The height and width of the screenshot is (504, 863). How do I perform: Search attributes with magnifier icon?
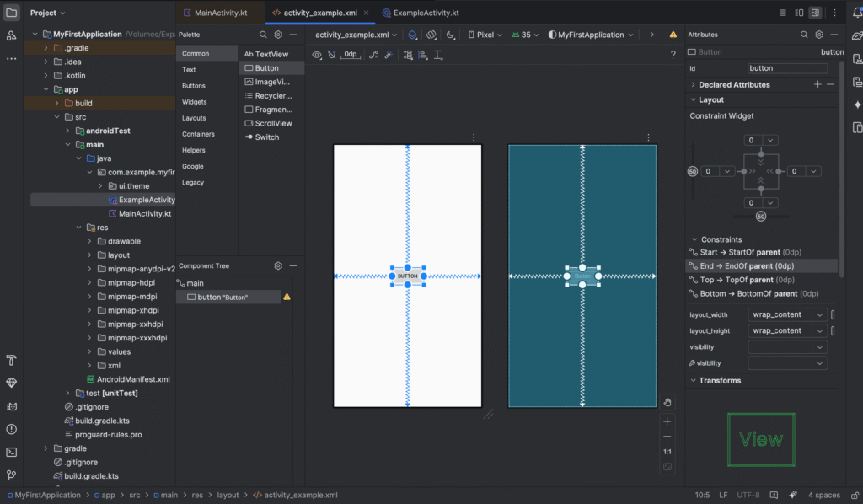804,35
